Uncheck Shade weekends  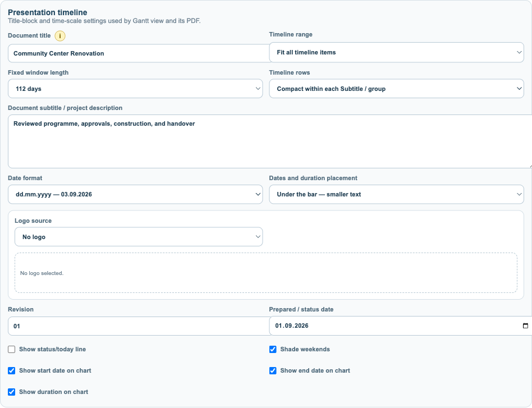(273, 349)
